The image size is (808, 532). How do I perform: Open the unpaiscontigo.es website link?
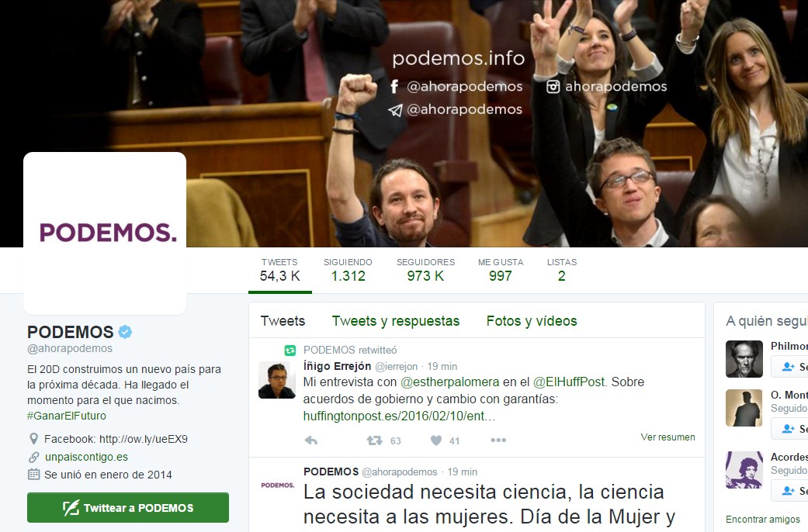(x=87, y=457)
